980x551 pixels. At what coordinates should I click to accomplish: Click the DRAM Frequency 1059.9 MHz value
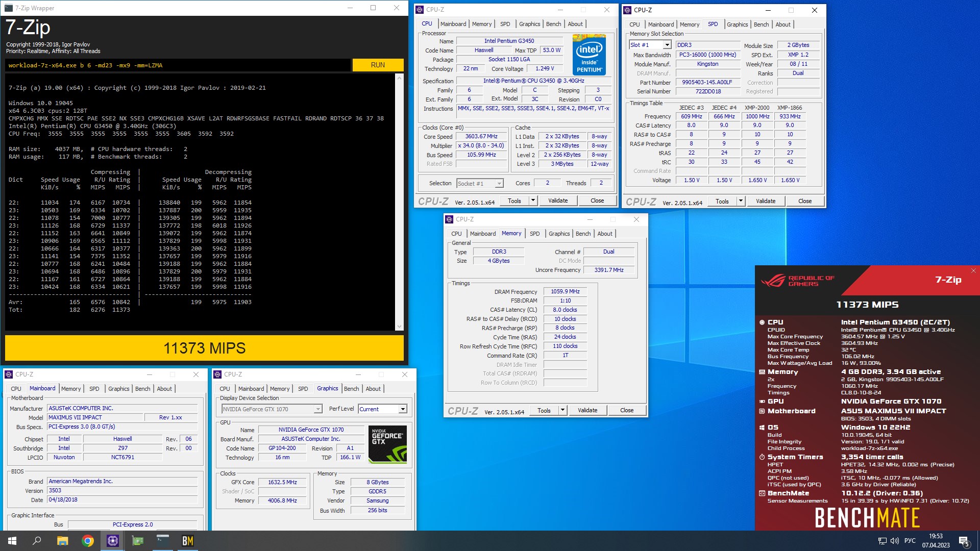click(x=565, y=292)
